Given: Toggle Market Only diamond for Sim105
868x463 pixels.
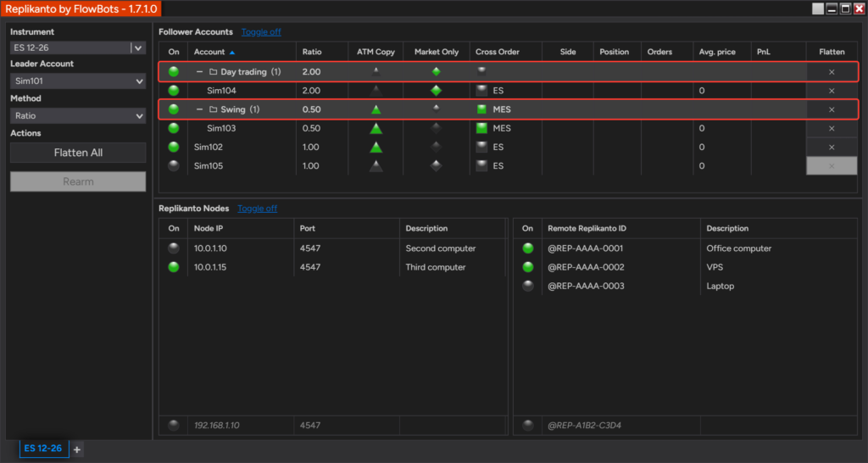Looking at the screenshot, I should [x=437, y=165].
